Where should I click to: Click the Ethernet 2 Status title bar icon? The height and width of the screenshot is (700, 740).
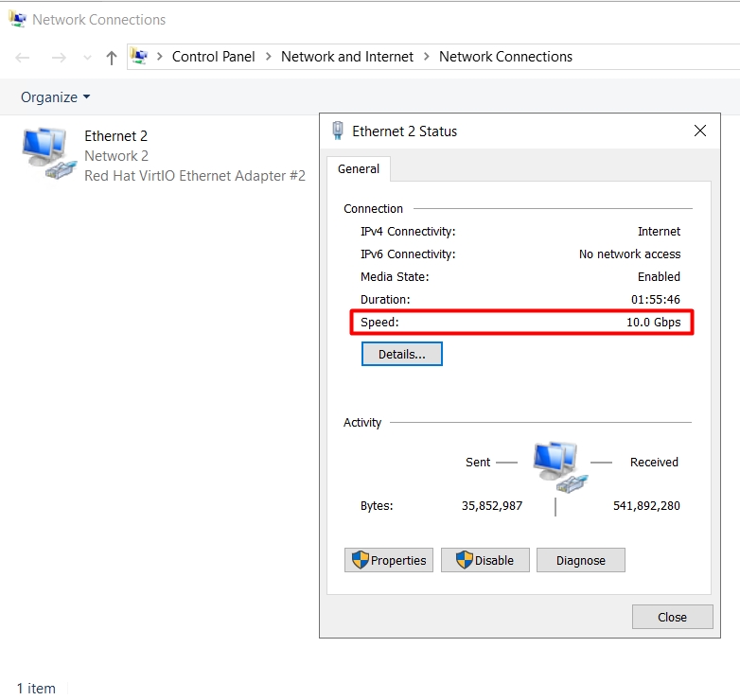click(x=338, y=131)
